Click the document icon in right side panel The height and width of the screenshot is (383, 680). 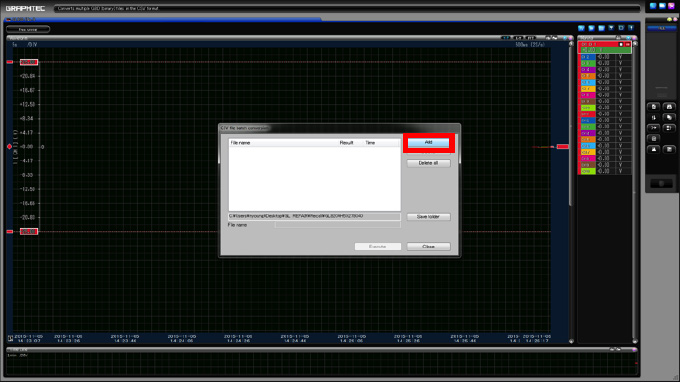point(654,107)
